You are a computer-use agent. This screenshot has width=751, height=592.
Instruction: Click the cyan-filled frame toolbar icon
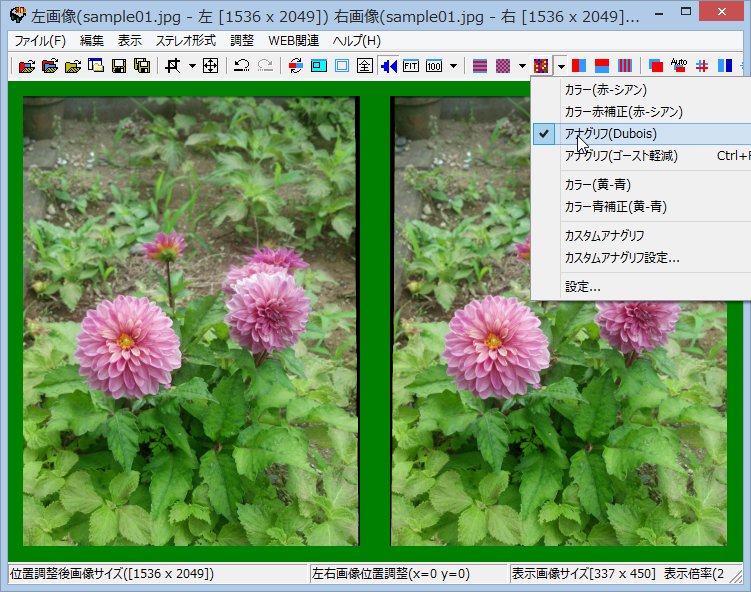pos(319,66)
